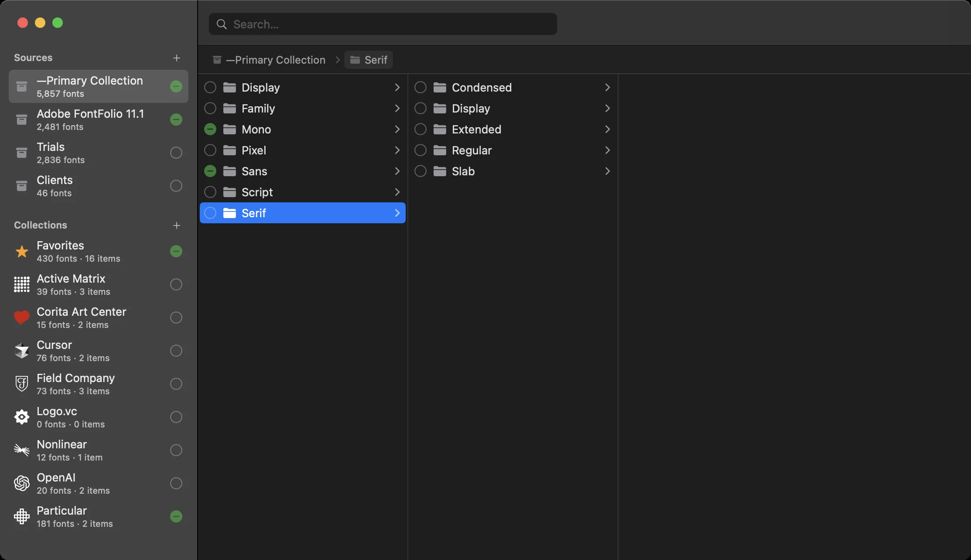Image resolution: width=971 pixels, height=560 pixels.
Task: Deactivate the Primary Collection source toggle
Action: pyautogui.click(x=176, y=86)
